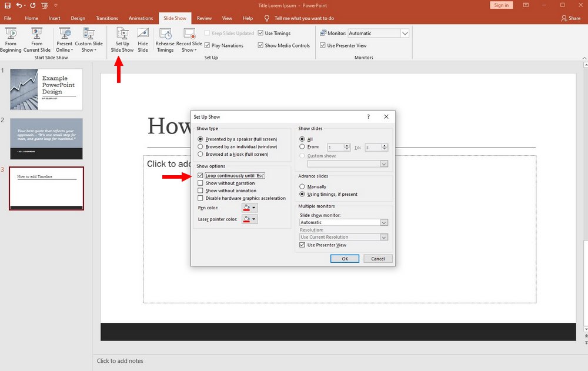588x371 pixels.
Task: Click the Sign in button
Action: (x=502, y=5)
